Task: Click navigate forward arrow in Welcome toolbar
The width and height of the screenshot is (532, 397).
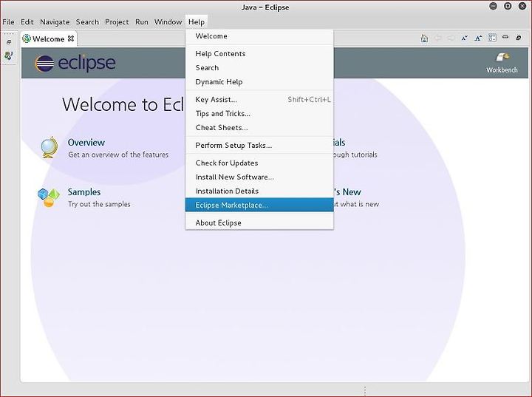Action: point(451,38)
